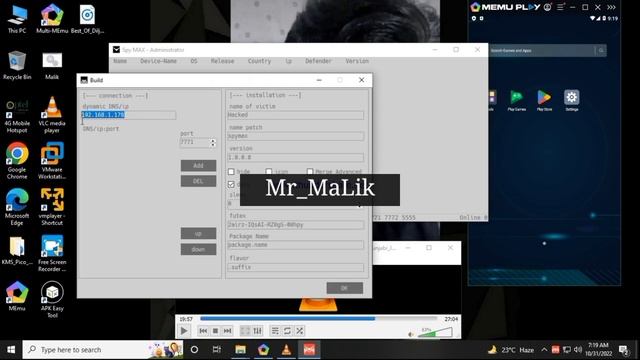Open the VMware Workstation desktop shortcut
Screen dimensions: 640x360
(52, 161)
